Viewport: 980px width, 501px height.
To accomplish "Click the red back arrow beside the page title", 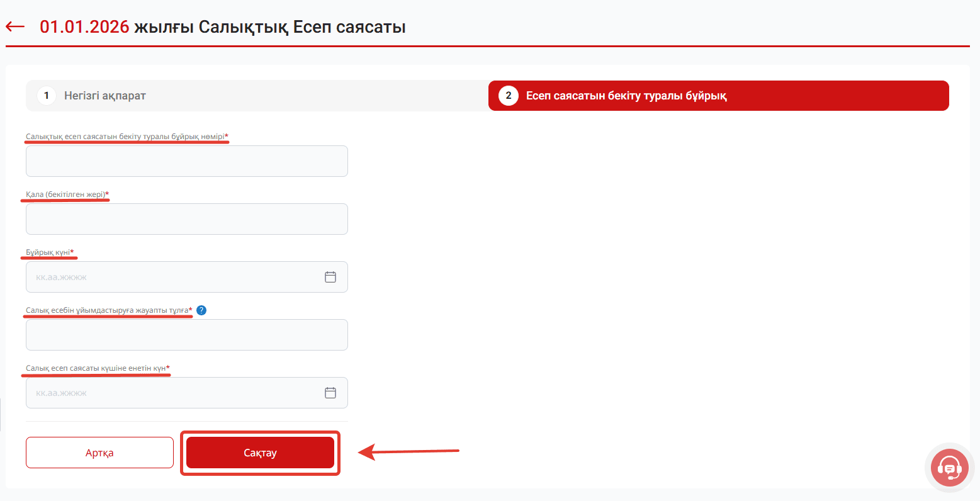I will pos(15,27).
